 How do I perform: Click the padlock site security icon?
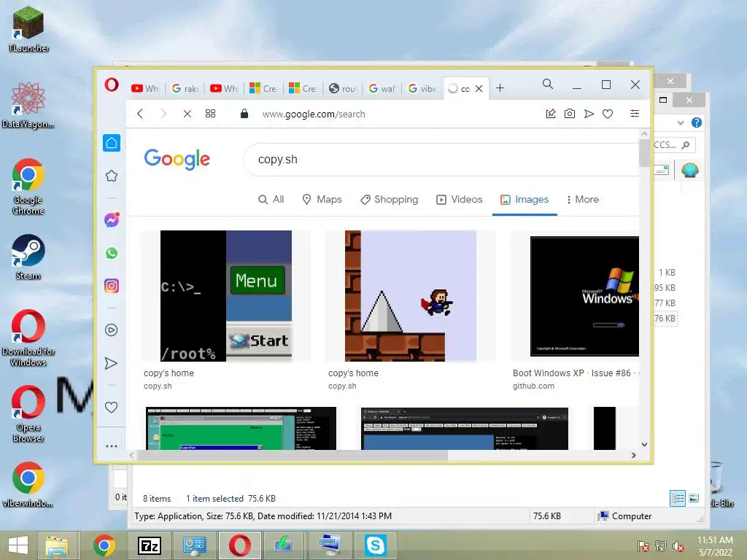[x=244, y=113]
